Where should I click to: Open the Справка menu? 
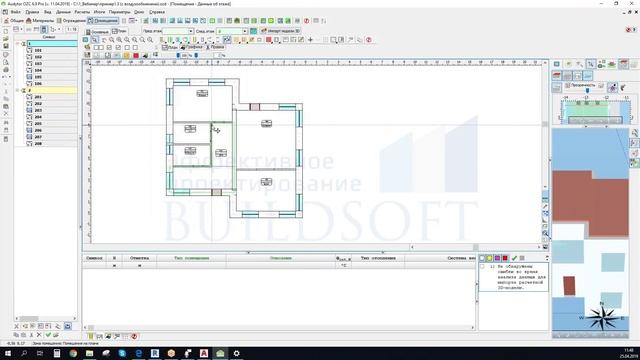(157, 12)
